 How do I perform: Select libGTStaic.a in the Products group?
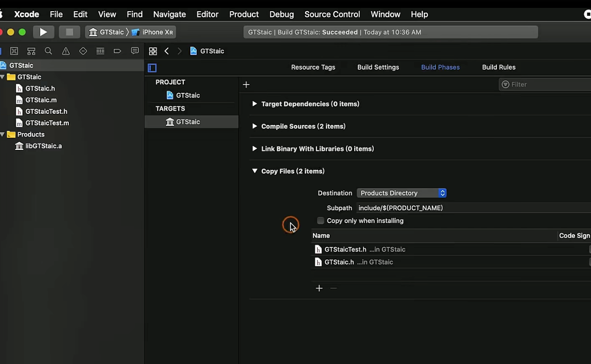[x=44, y=146]
